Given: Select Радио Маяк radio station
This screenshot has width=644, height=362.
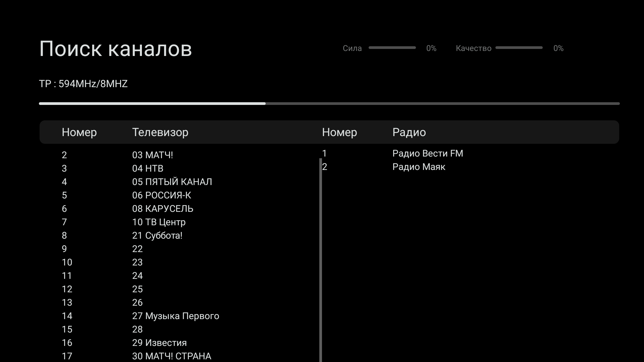Looking at the screenshot, I should point(419,167).
